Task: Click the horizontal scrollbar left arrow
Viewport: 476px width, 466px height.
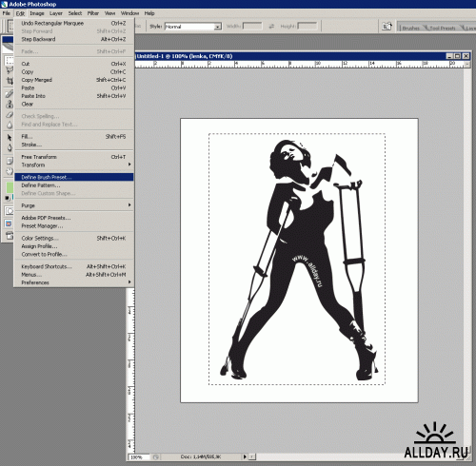Action: tap(251, 456)
